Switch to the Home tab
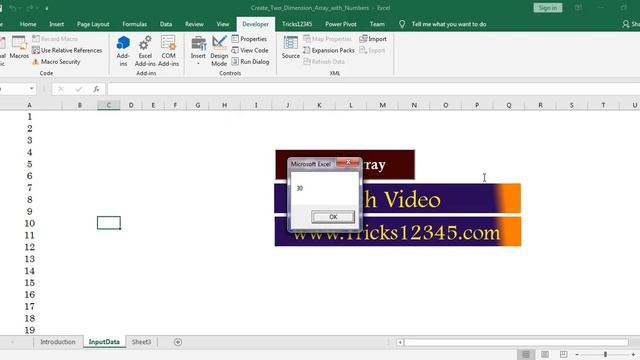640x360 pixels. coord(28,24)
